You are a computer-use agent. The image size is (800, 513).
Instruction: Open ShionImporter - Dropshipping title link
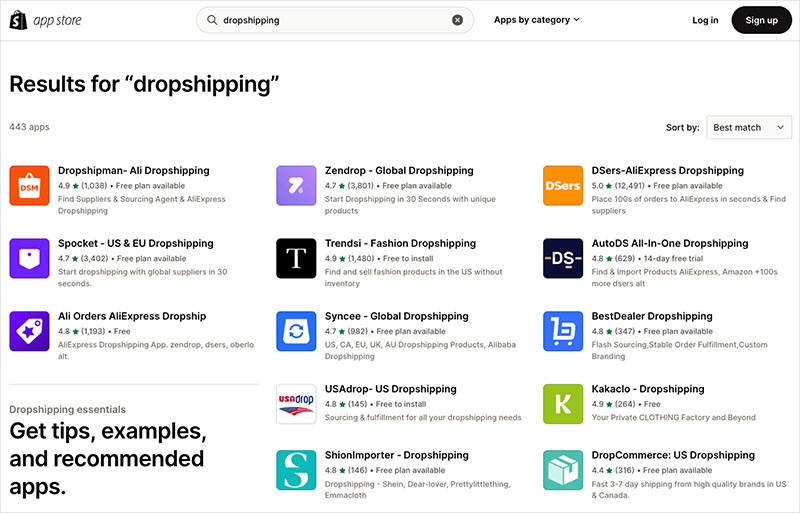[x=396, y=455]
